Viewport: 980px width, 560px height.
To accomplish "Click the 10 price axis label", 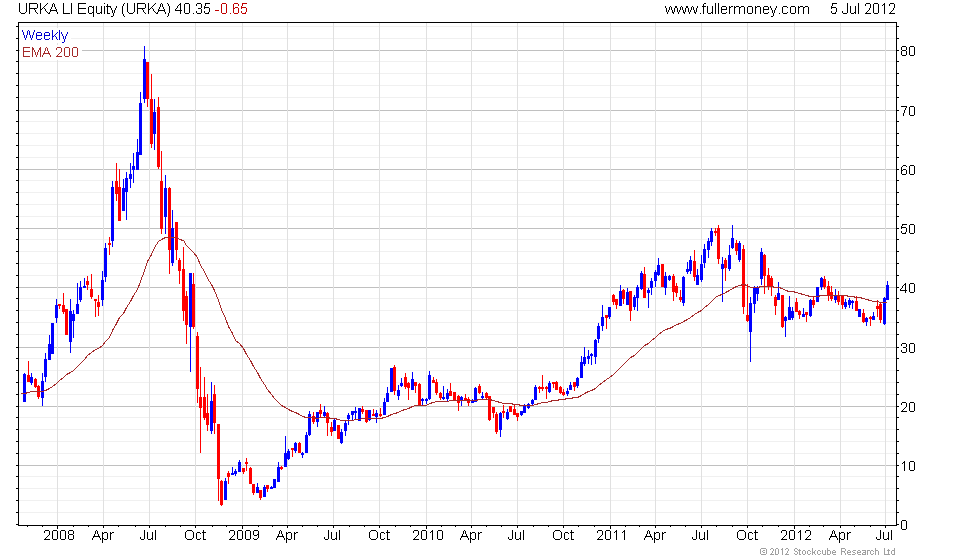I will coord(908,466).
